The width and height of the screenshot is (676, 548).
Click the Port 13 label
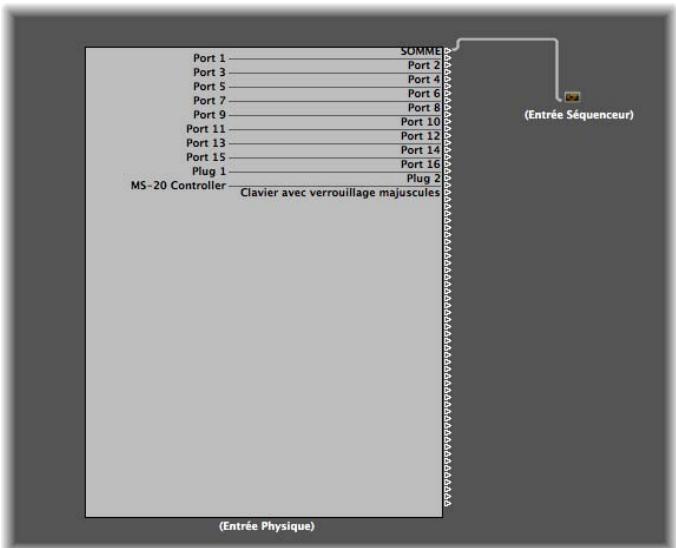[x=206, y=143]
